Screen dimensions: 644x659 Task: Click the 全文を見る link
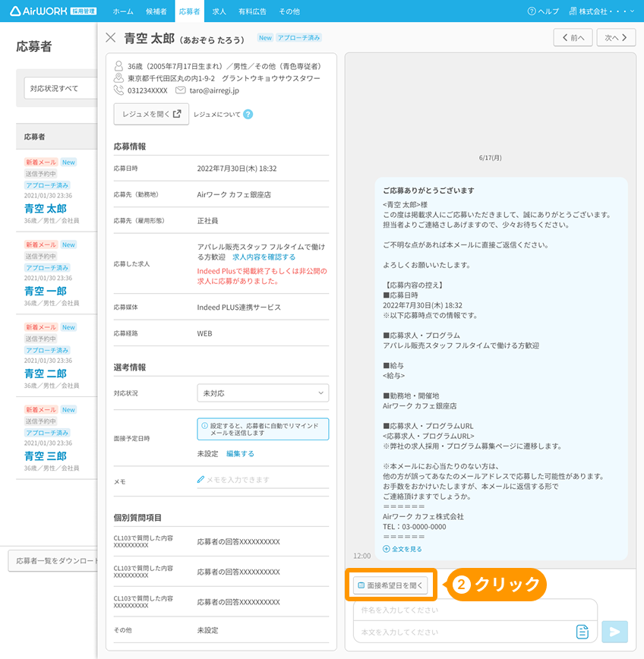click(x=406, y=549)
